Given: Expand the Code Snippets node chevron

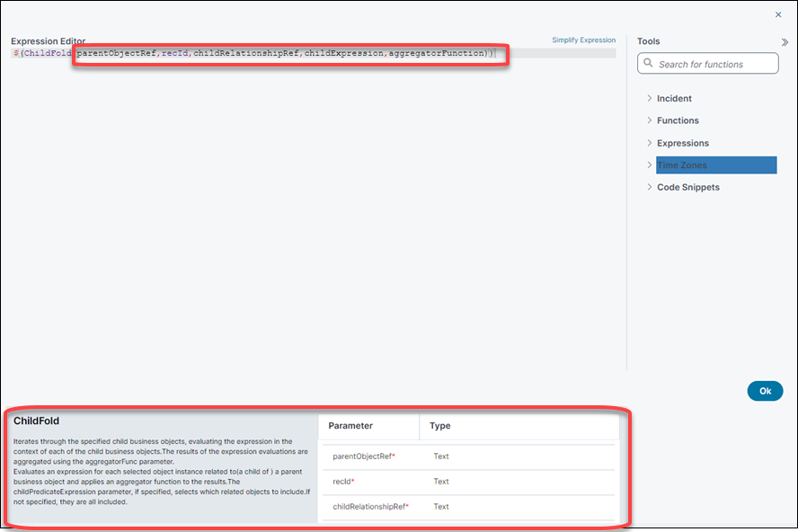Looking at the screenshot, I should click(x=649, y=187).
